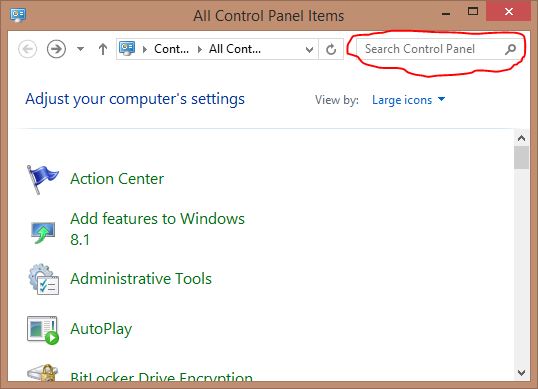Open the Action Center link
538x389 pixels.
pos(117,179)
